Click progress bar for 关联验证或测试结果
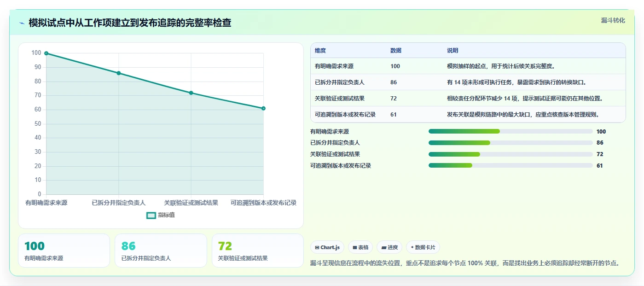 click(511, 154)
